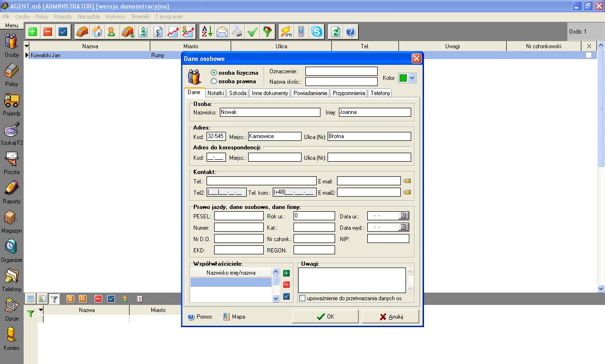Switch to the Notatki tab
The height and width of the screenshot is (364, 605).
pyautogui.click(x=216, y=93)
